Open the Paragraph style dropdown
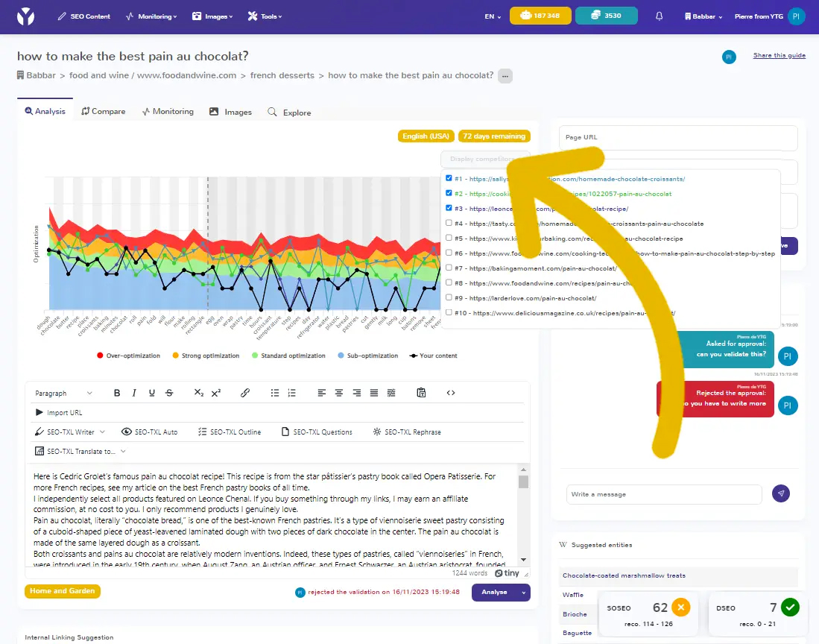Screen dimensions: 819x644 click(64, 394)
